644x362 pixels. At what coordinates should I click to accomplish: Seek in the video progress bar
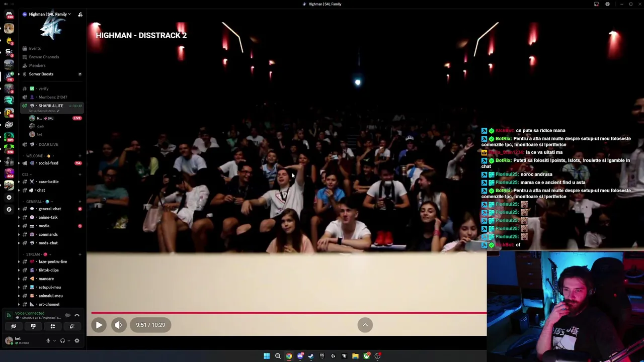[288, 313]
